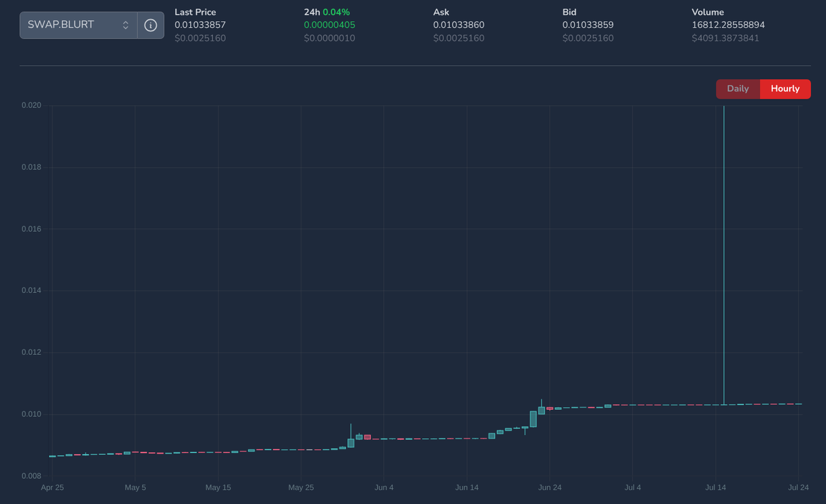Click the 0.008 y-axis label

[31, 476]
